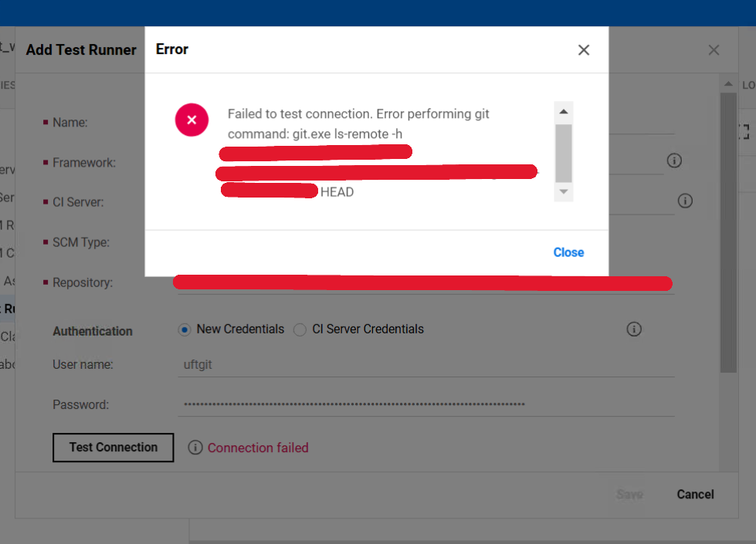Click the HEAD text in error message
756x544 pixels.
337,192
